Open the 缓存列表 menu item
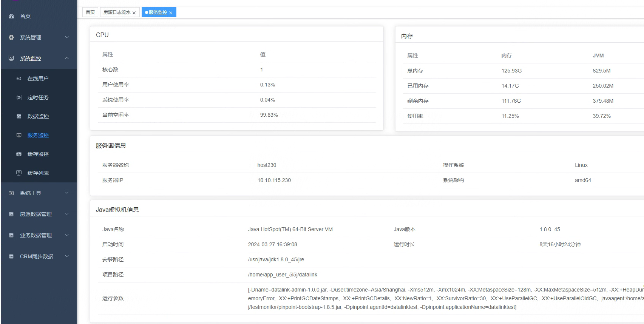 pyautogui.click(x=39, y=173)
